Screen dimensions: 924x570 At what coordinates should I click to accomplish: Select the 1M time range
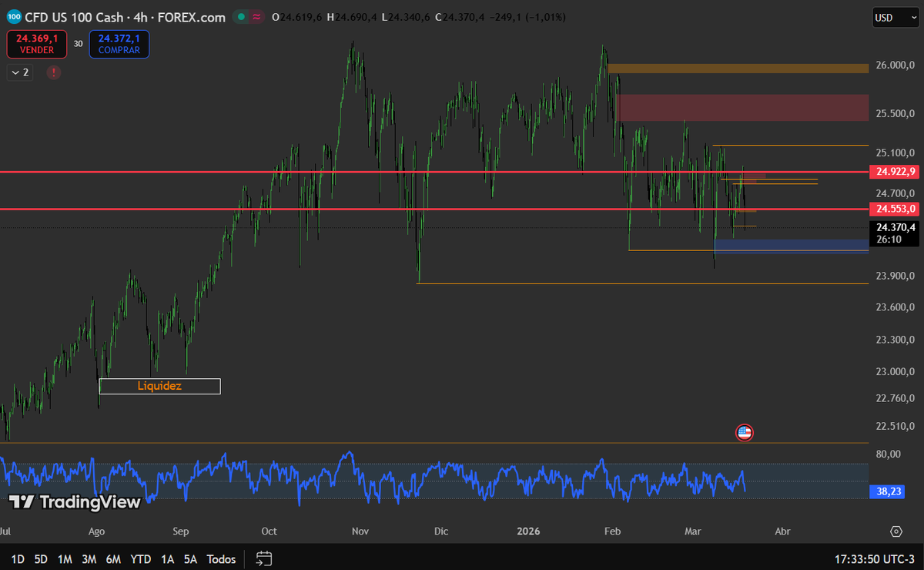[x=65, y=558]
